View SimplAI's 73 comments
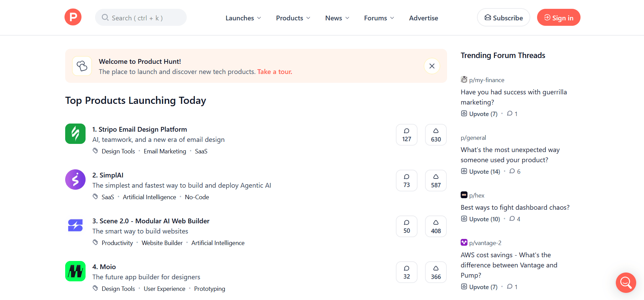644x300 pixels. (x=407, y=181)
